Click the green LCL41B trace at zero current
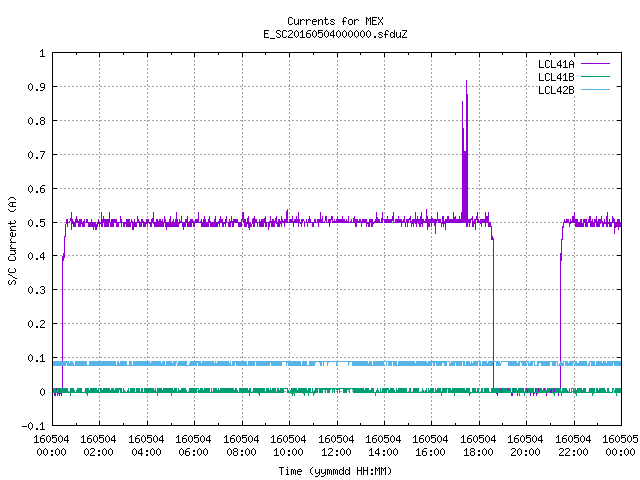 337,391
